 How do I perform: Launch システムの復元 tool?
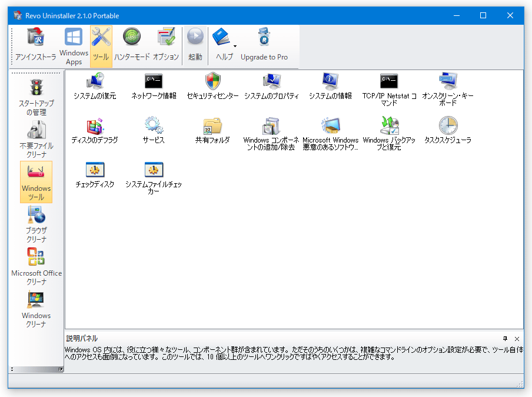(95, 86)
